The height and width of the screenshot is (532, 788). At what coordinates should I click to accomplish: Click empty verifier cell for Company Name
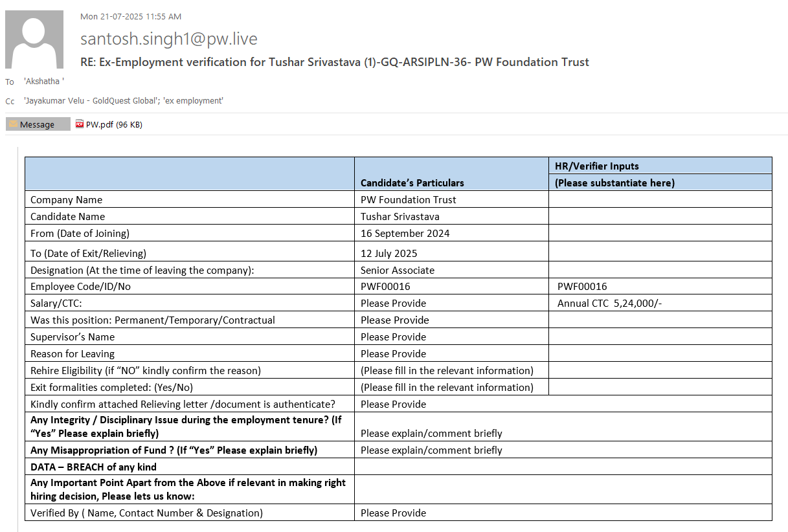[660, 199]
